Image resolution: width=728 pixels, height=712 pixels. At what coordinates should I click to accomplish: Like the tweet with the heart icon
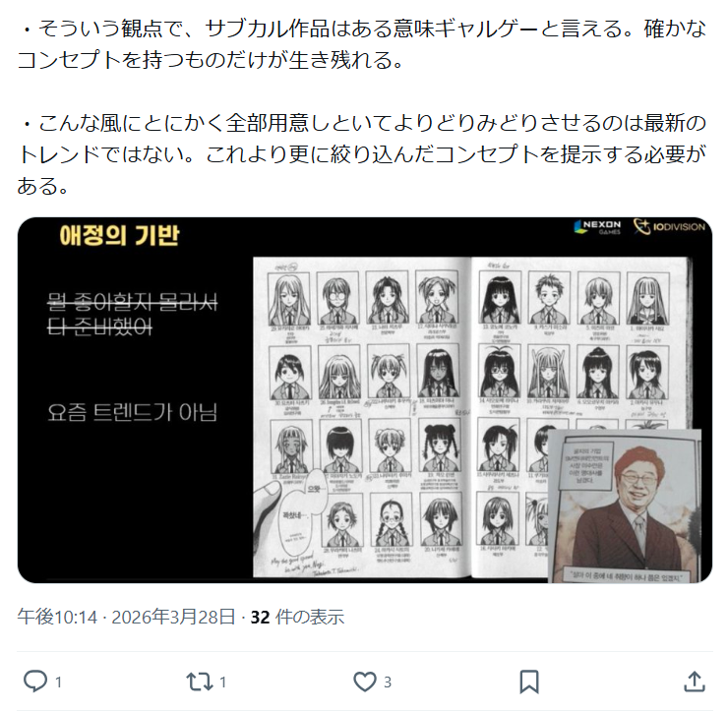[364, 682]
